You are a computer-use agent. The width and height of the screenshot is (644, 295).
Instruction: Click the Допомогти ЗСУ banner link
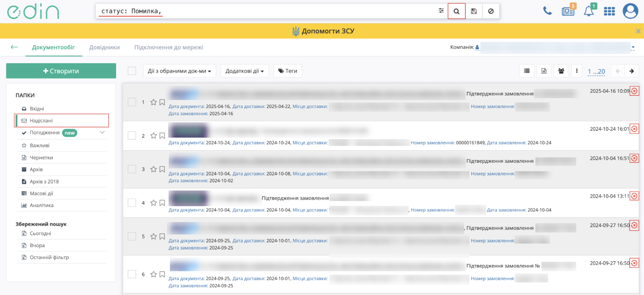pos(323,31)
